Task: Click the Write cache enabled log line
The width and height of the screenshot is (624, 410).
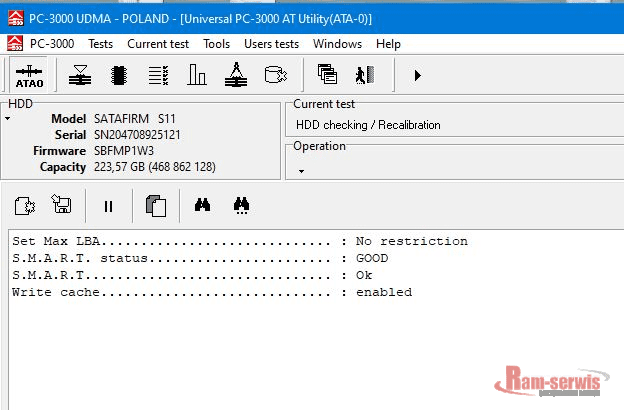Action: point(212,292)
